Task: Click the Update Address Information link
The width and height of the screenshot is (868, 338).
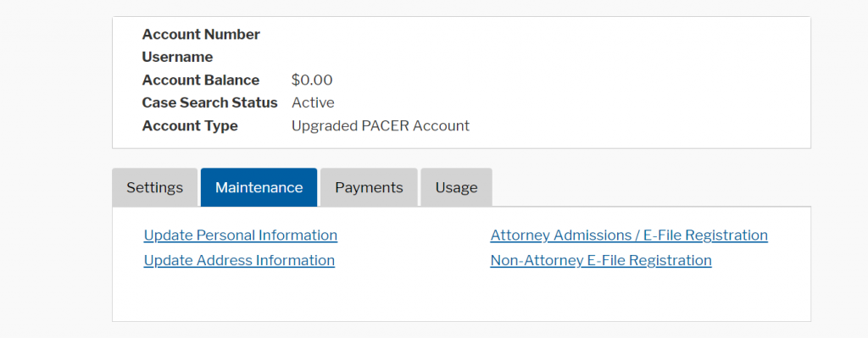Action: pos(239,260)
